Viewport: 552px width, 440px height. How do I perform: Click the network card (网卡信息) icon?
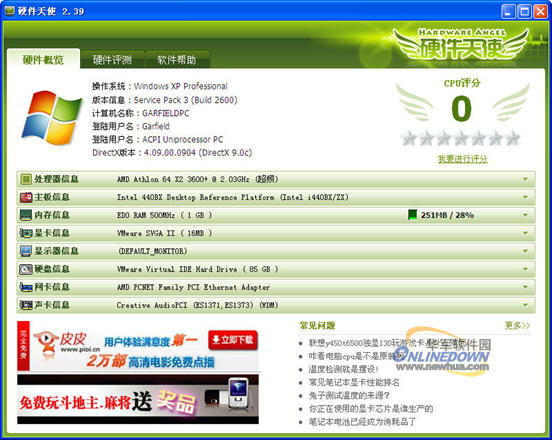[25, 287]
